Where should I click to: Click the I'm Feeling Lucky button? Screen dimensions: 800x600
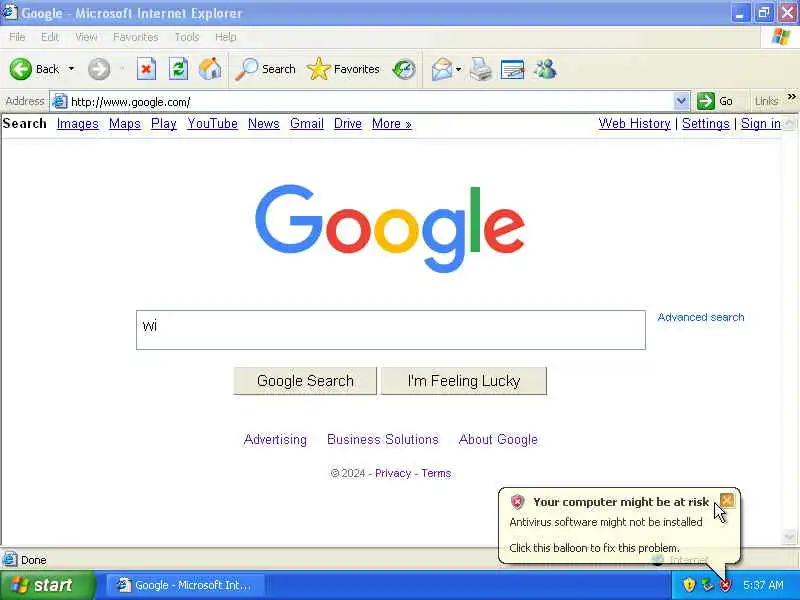click(x=464, y=381)
